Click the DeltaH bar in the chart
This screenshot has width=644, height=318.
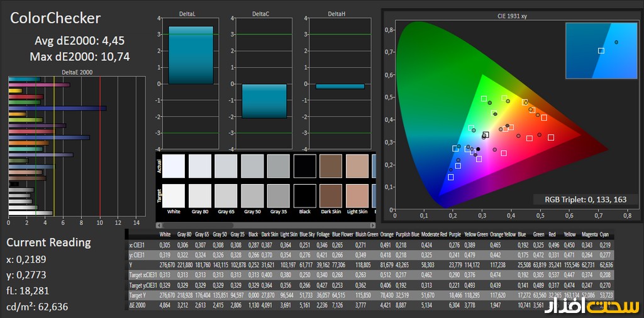pos(340,86)
